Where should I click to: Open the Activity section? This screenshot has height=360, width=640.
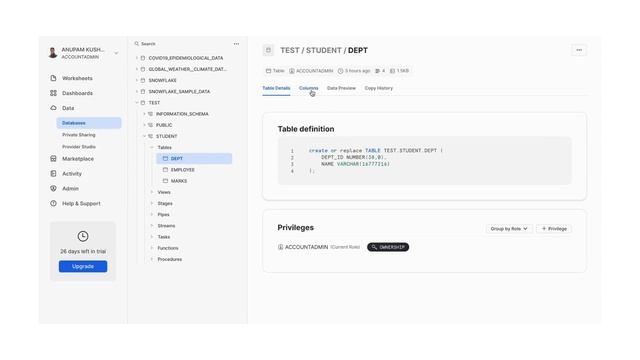[x=72, y=173]
